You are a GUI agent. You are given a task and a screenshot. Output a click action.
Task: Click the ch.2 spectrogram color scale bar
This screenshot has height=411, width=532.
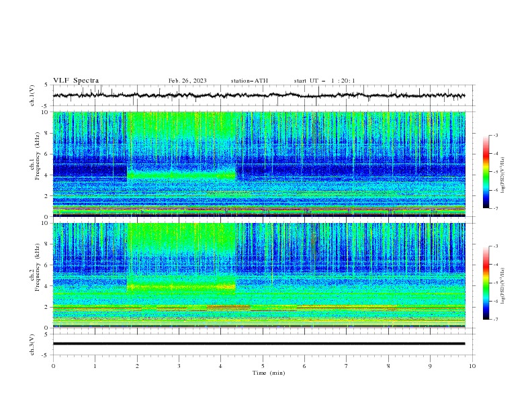coord(486,283)
